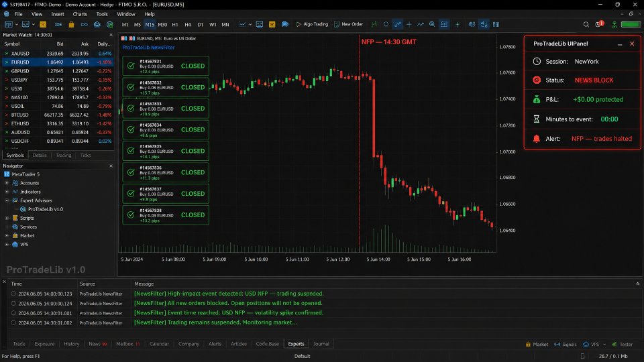Viewport: 644px width, 362px height.
Task: Open the Charts menu
Action: [80, 14]
